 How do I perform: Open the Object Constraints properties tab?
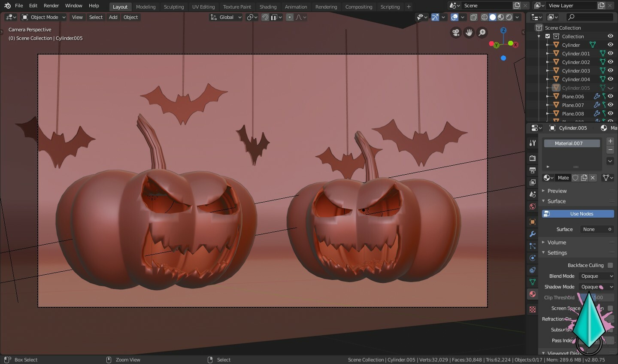[x=533, y=270]
